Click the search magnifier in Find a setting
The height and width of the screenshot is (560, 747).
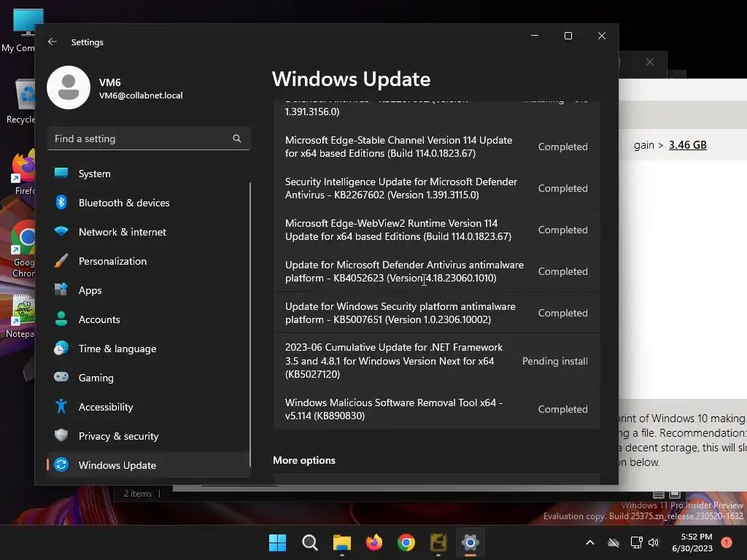click(237, 139)
